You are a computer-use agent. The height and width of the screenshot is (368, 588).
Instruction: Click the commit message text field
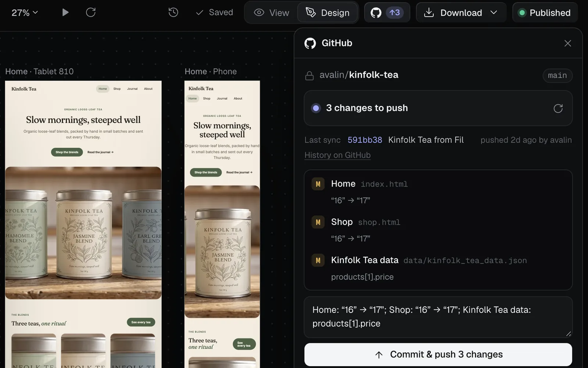coord(438,317)
